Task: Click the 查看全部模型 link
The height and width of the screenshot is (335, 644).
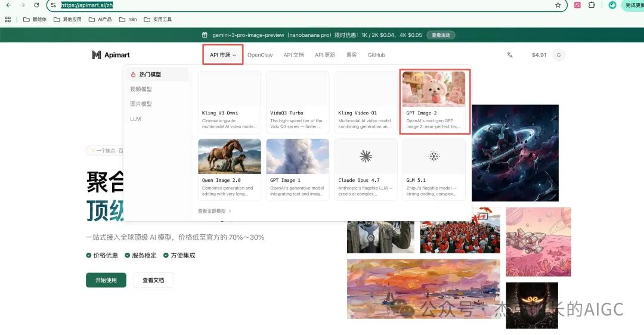Action: click(x=215, y=210)
